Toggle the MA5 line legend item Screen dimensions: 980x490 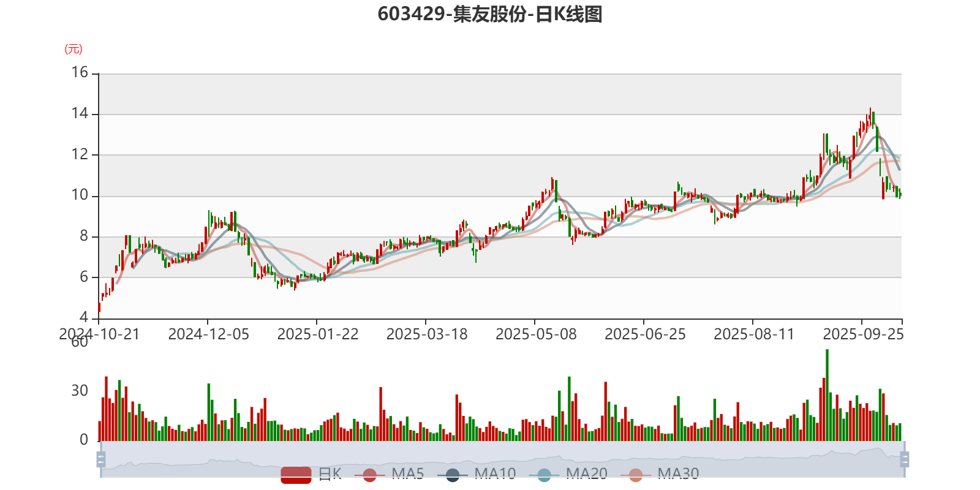(x=389, y=475)
